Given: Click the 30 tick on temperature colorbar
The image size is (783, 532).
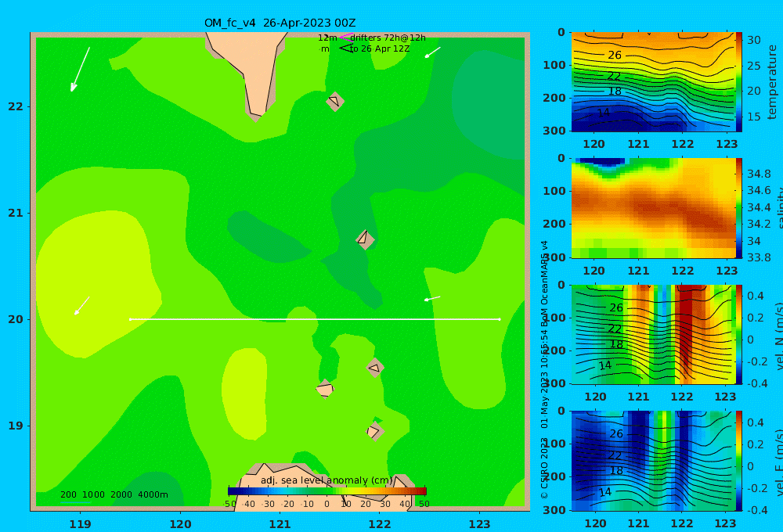Looking at the screenshot, I should 754,40.
